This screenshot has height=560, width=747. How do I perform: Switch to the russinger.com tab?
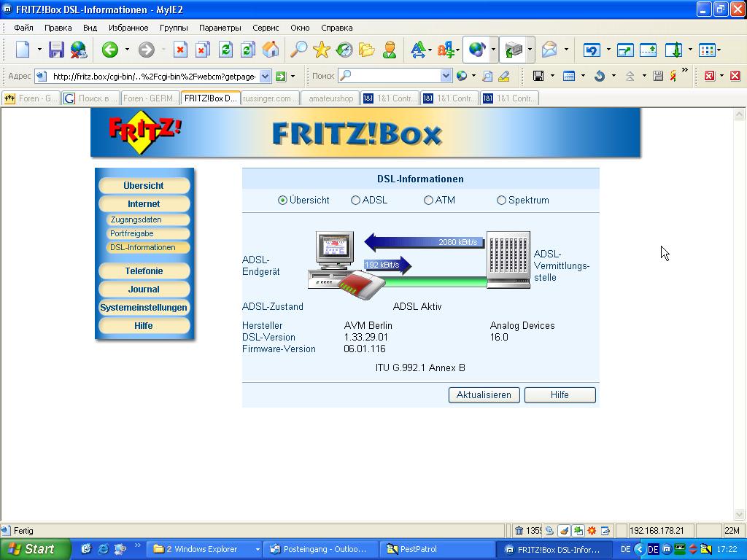coord(270,98)
